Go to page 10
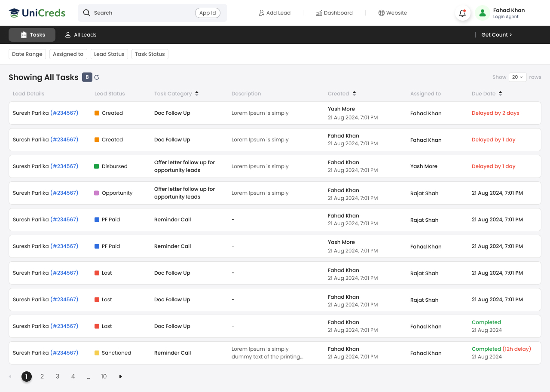Image resolution: width=550 pixels, height=392 pixels. point(104,377)
